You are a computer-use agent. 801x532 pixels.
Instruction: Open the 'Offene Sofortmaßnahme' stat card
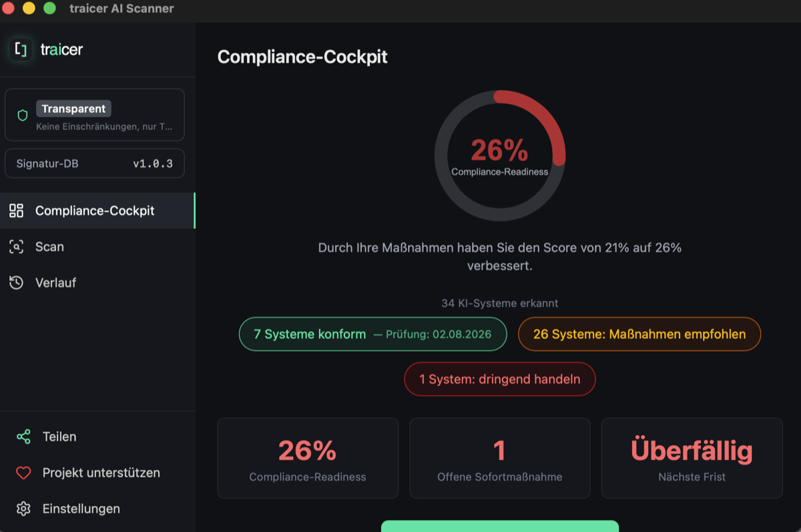click(x=499, y=458)
